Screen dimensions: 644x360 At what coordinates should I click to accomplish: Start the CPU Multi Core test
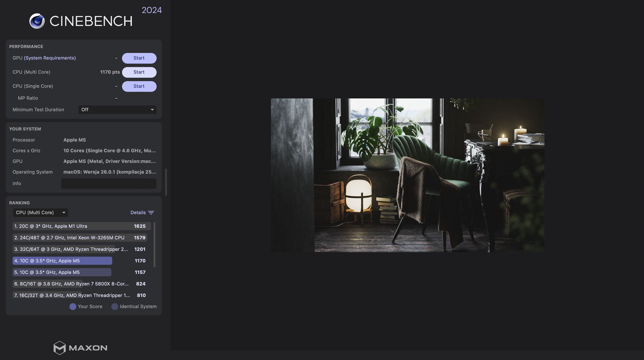click(x=139, y=72)
